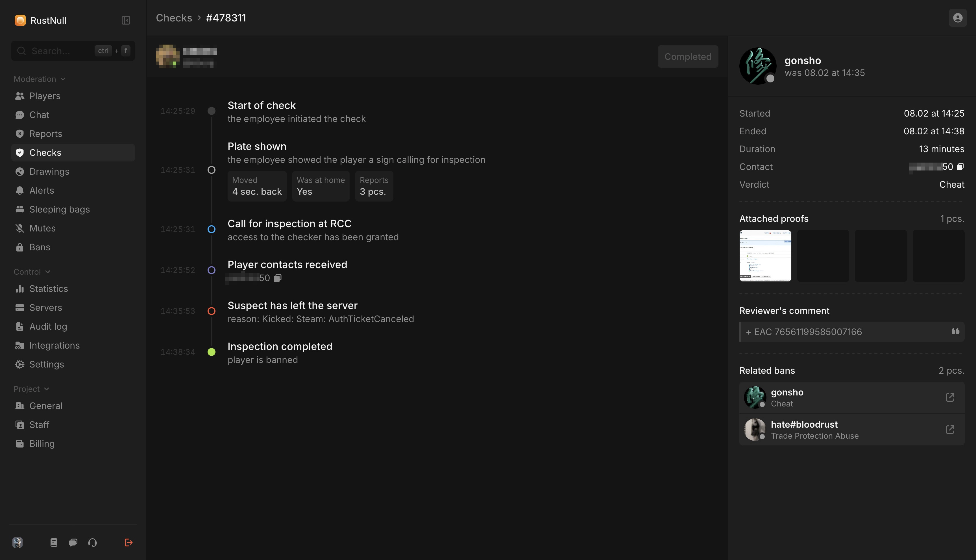Image resolution: width=976 pixels, height=560 pixels.
Task: Collapse the sidebar with the panel icon
Action: click(x=126, y=20)
